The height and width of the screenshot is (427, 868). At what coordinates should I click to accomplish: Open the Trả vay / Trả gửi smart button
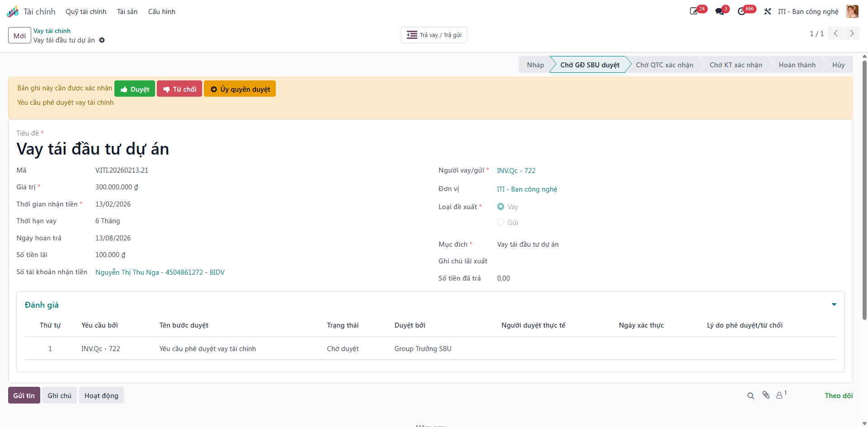[x=434, y=35]
